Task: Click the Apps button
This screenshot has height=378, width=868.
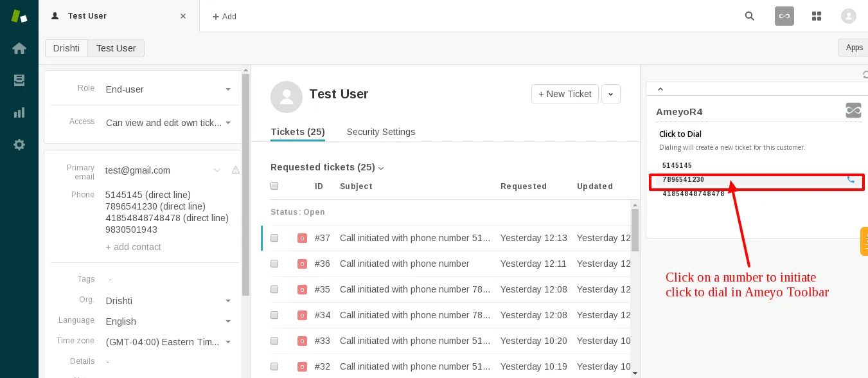Action: click(854, 48)
